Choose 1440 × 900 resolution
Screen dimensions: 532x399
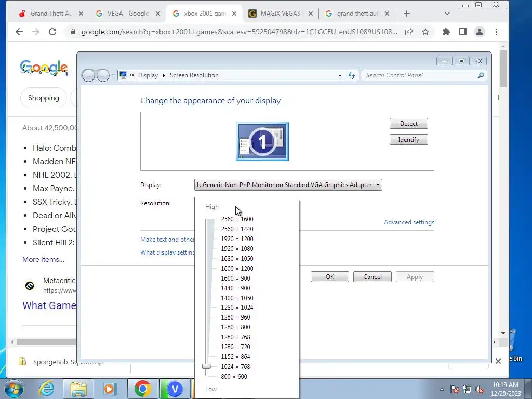(x=235, y=288)
